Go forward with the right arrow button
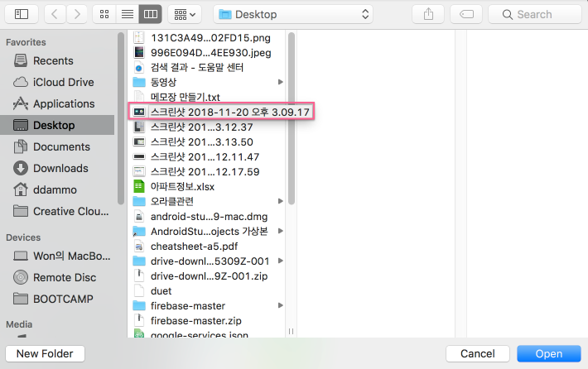This screenshot has width=588, height=369. click(x=77, y=14)
